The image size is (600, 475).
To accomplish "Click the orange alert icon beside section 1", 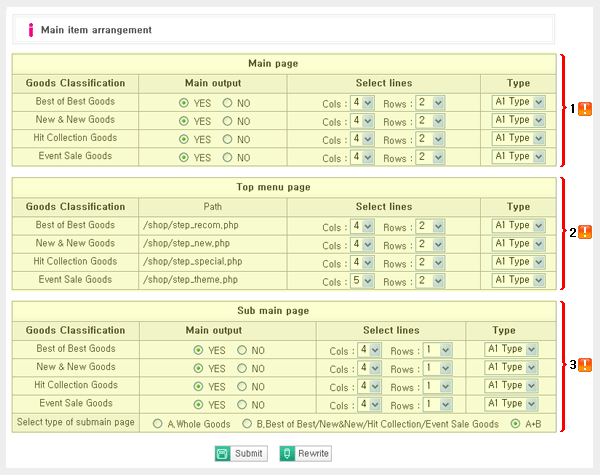I will [585, 109].
